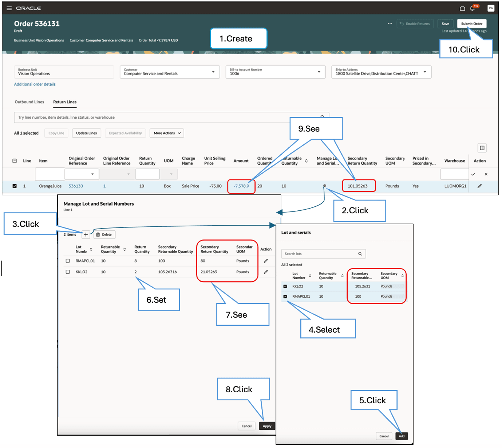Open the UOM filter dropdown
502x448 pixels.
[171, 174]
